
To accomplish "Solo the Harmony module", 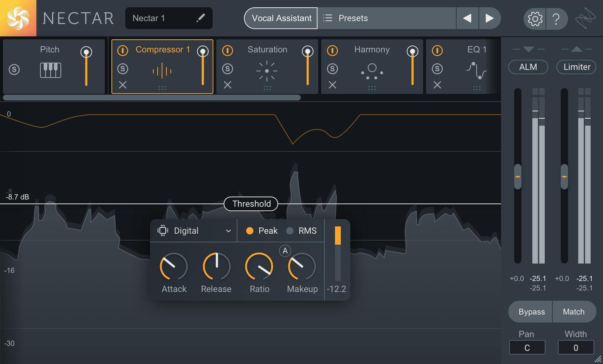I will pos(333,68).
